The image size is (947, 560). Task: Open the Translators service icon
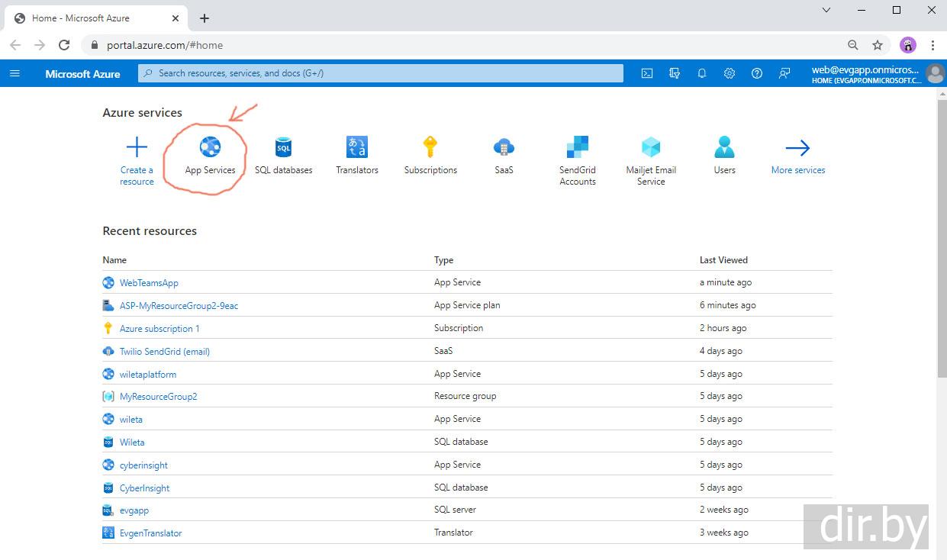tap(356, 147)
